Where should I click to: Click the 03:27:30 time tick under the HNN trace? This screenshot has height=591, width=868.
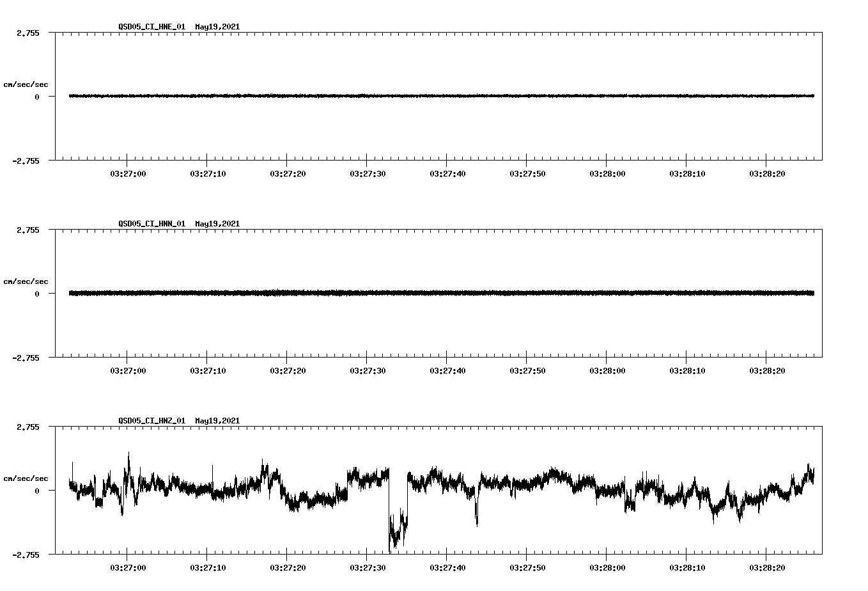click(x=368, y=369)
